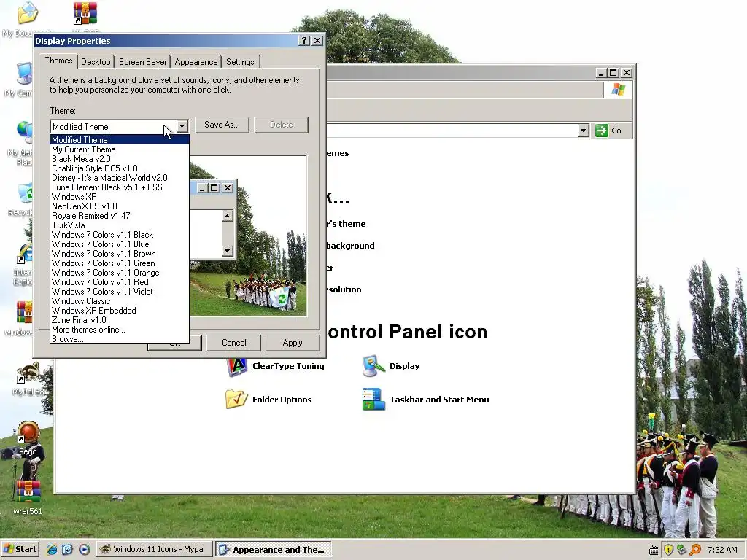
Task: Switch to Appearance and Themes taskbar button
Action: click(273, 549)
